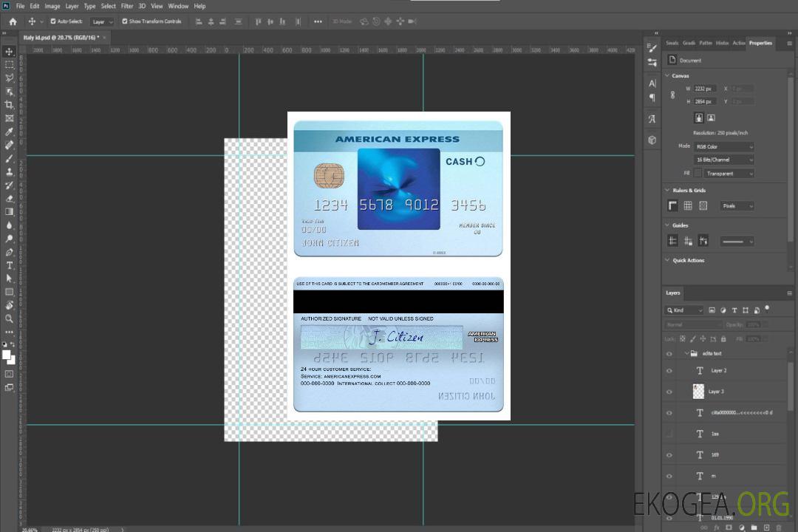This screenshot has width=798, height=532.
Task: Click the Fill color swatch in Properties
Action: pyautogui.click(x=697, y=174)
